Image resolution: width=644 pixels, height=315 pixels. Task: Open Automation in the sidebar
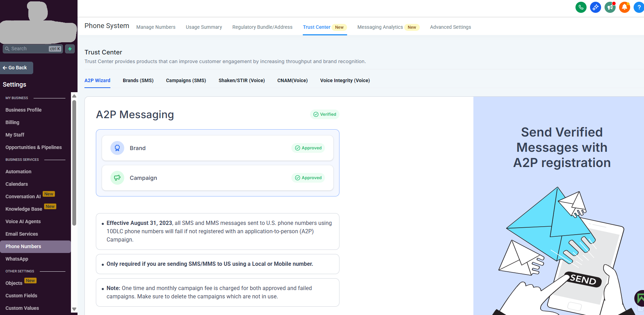click(x=18, y=172)
